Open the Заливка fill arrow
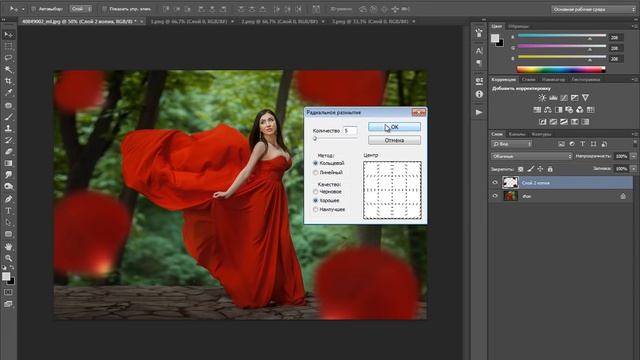Screen dimensions: 640x360 [x=633, y=169]
